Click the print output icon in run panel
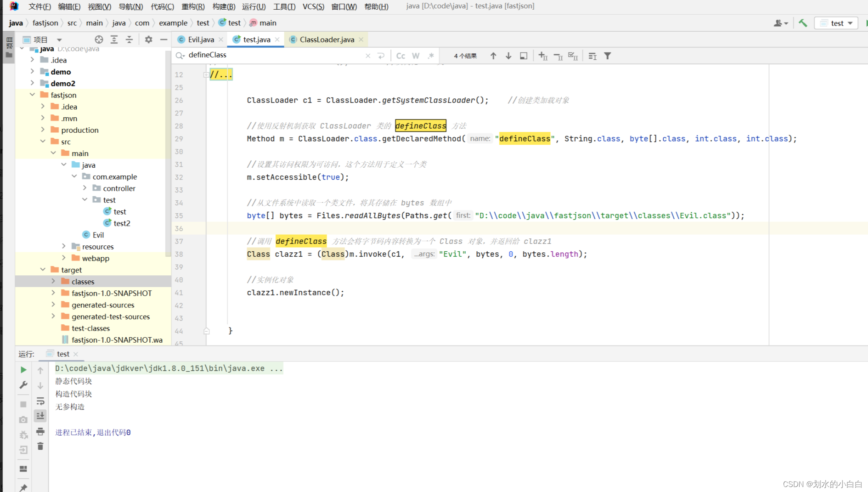The height and width of the screenshot is (492, 868). 40,431
